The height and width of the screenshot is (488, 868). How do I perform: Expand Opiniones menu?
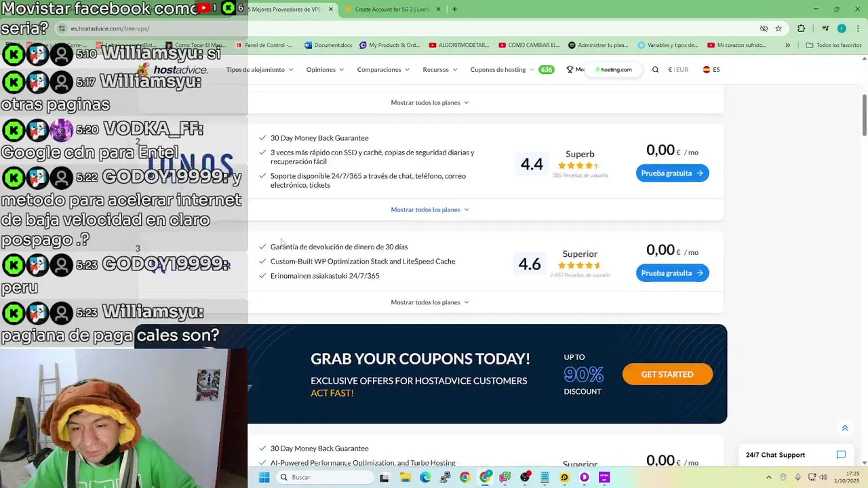pos(325,70)
